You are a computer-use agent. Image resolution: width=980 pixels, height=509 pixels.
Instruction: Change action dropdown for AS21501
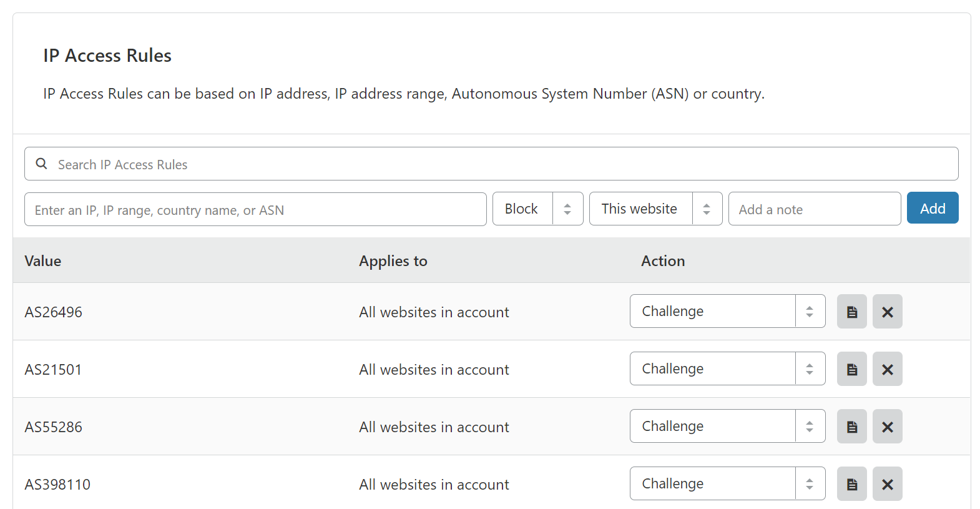(x=728, y=368)
